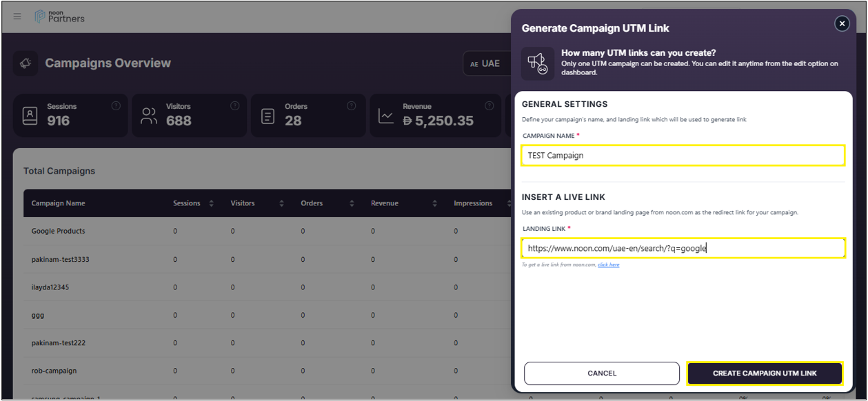868x401 pixels.
Task: Open the UAE country dropdown
Action: click(486, 63)
